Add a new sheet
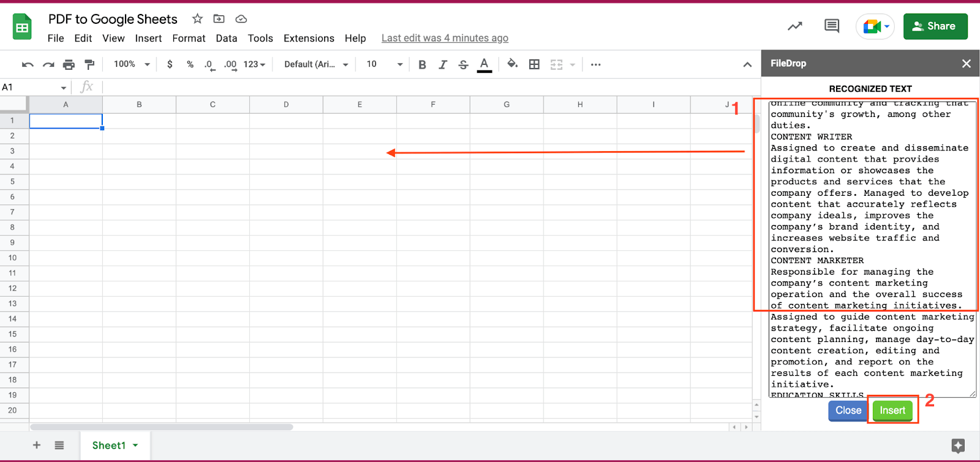980x462 pixels. click(x=37, y=445)
